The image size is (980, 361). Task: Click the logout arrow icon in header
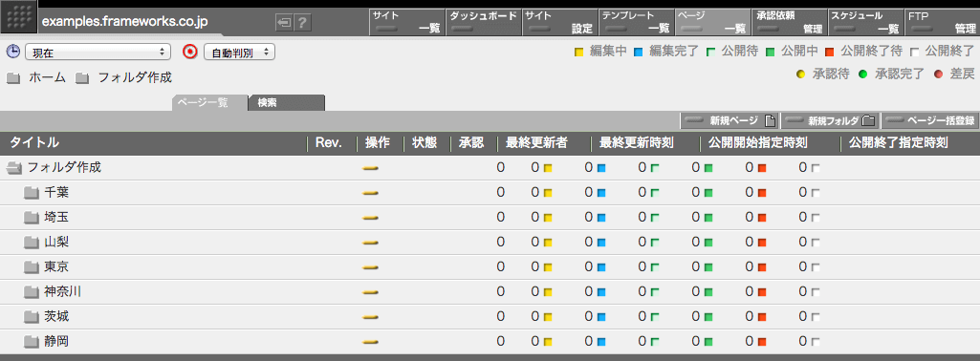click(284, 23)
